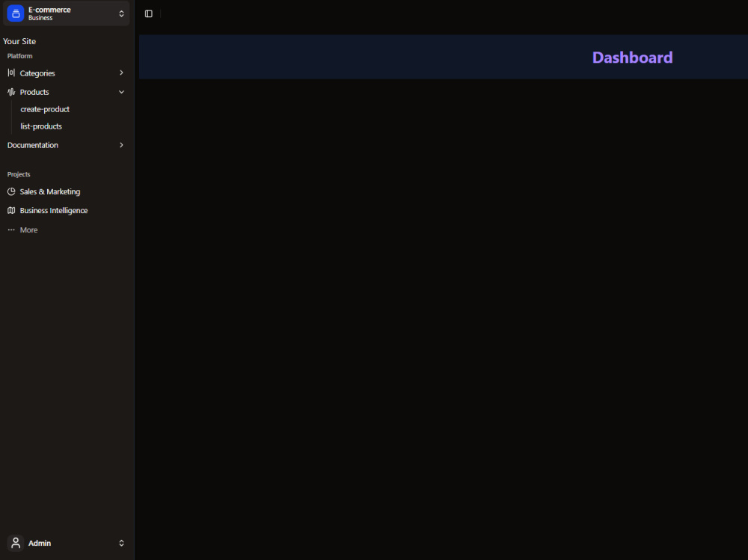Click the Your Site label

(19, 42)
